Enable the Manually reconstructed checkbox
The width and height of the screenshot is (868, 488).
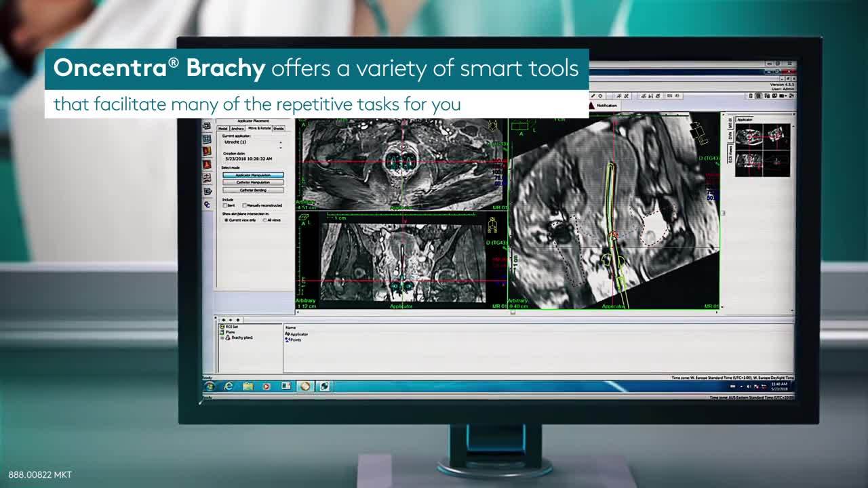244,205
